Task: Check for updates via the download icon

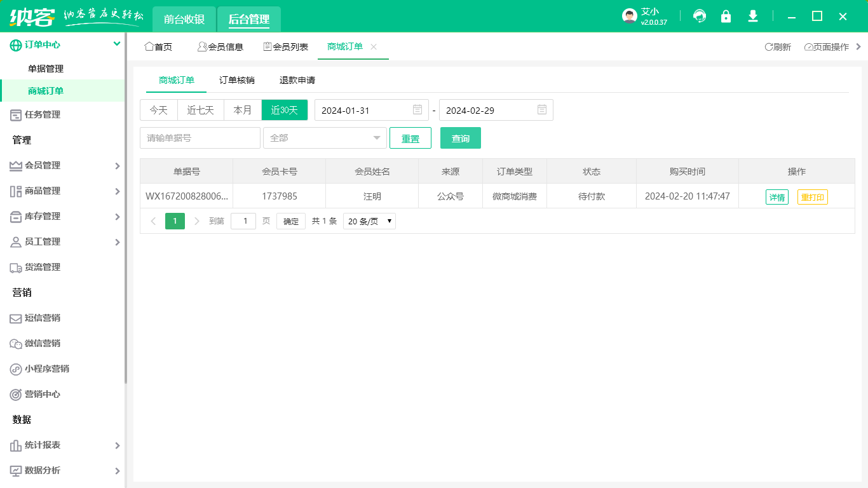Action: coord(752,16)
